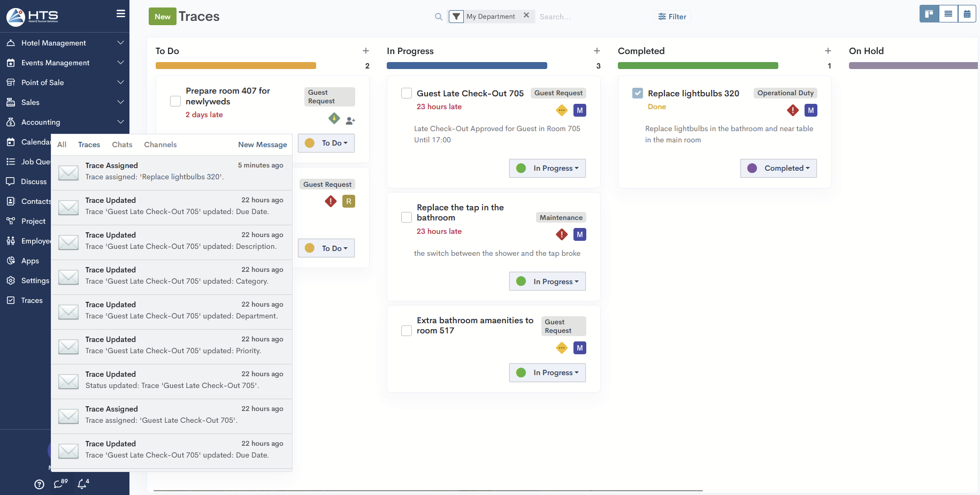Click the help question mark icon
980x495 pixels.
coord(39,484)
